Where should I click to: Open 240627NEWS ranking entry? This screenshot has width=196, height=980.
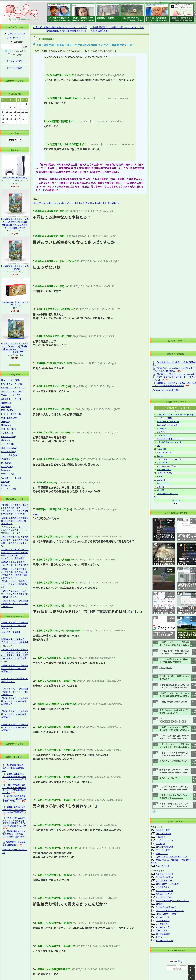[166, 668]
